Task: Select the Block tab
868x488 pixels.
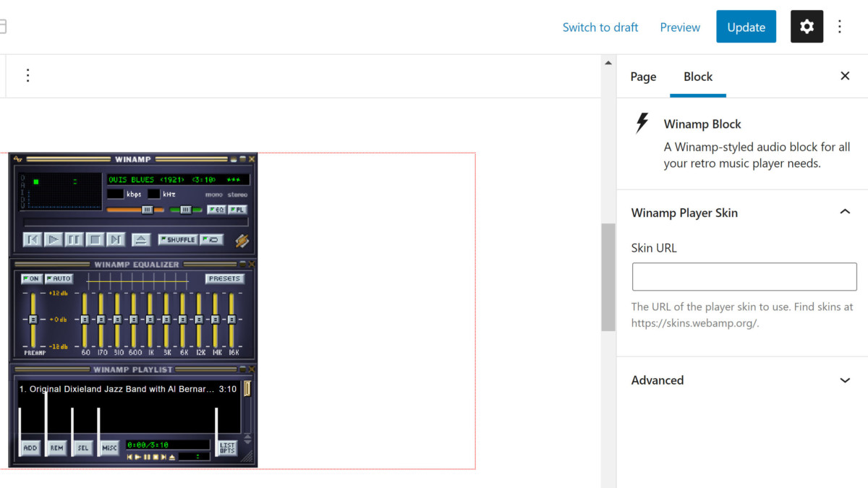Action: (698, 77)
